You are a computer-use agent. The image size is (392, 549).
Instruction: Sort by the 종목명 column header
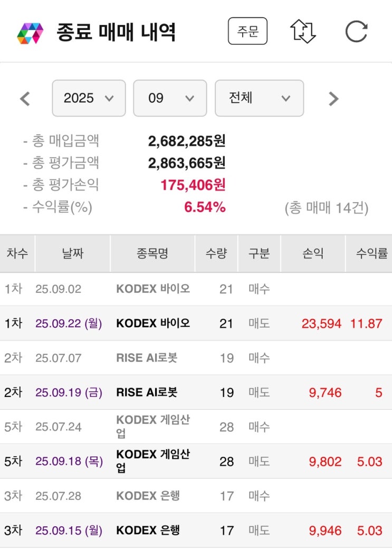pos(152,253)
